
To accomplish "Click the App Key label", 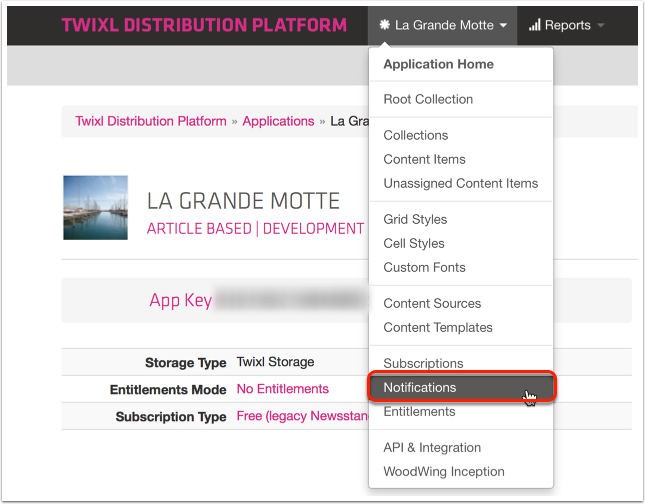I will [181, 300].
